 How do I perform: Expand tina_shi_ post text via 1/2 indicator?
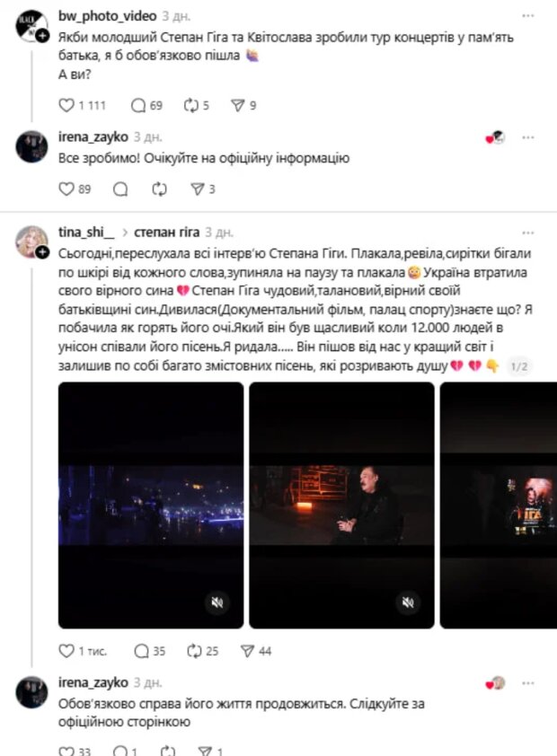pyautogui.click(x=519, y=366)
